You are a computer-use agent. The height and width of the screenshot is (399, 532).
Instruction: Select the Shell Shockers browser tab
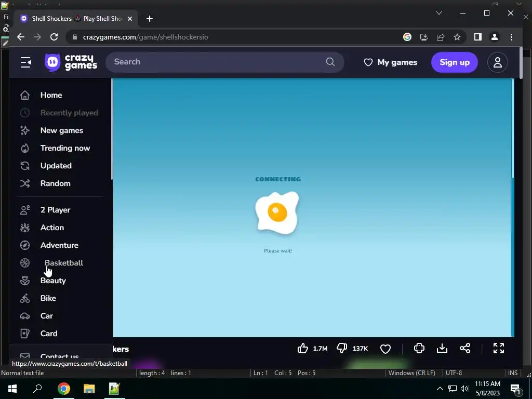coord(75,19)
